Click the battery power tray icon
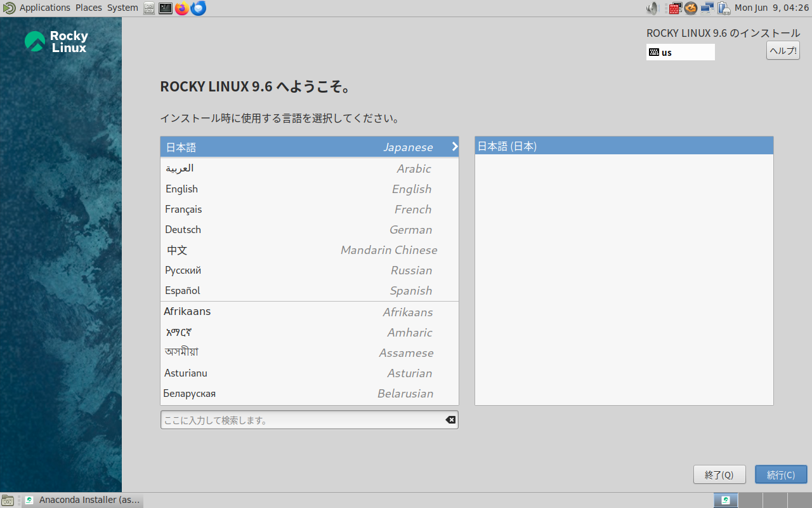 [724, 8]
